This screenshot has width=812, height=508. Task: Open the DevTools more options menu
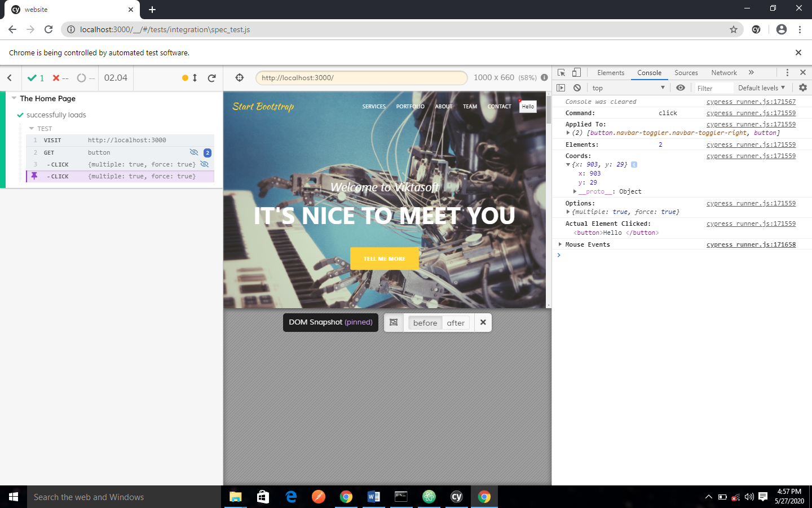(x=787, y=72)
